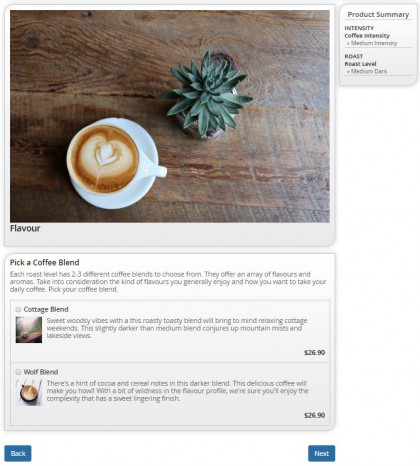Go to the Next step

tap(321, 453)
